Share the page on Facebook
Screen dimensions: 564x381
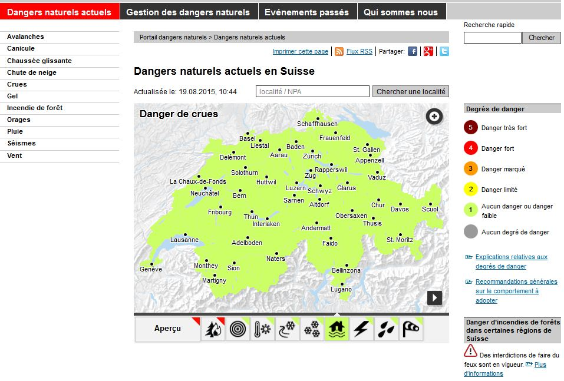pos(413,51)
